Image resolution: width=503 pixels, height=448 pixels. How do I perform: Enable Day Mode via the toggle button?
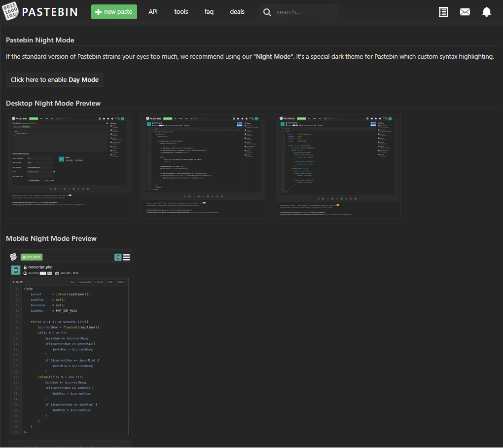55,79
